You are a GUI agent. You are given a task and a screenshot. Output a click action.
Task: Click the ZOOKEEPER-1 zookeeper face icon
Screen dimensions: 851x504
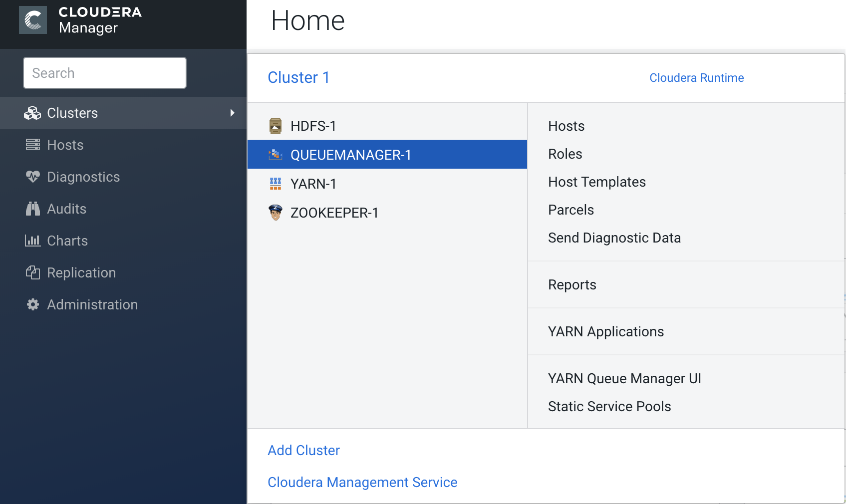[275, 213]
